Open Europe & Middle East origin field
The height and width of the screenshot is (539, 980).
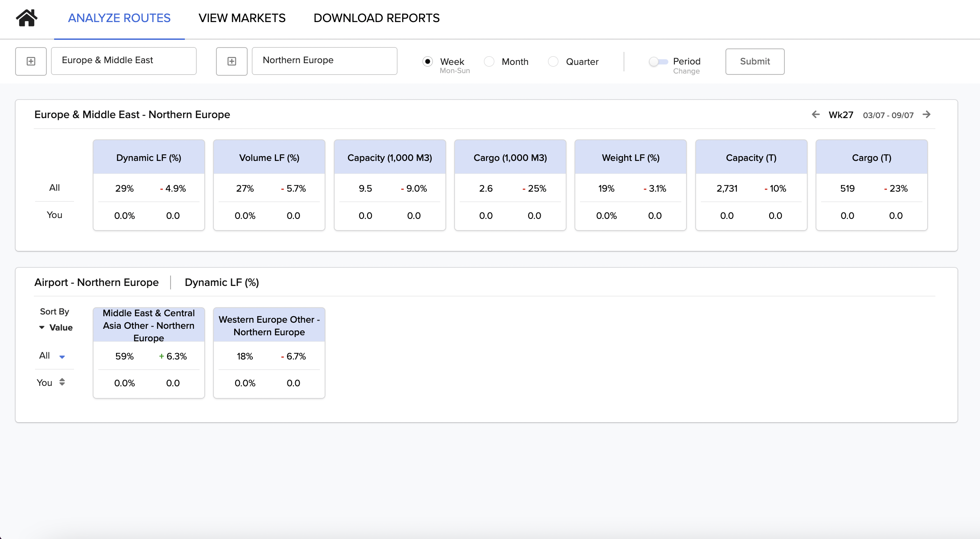(x=124, y=61)
